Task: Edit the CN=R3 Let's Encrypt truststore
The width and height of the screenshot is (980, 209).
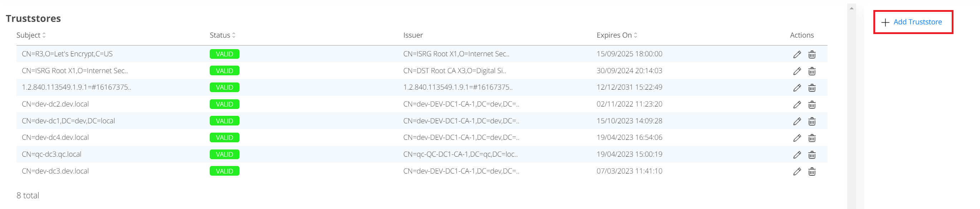Action: point(797,54)
